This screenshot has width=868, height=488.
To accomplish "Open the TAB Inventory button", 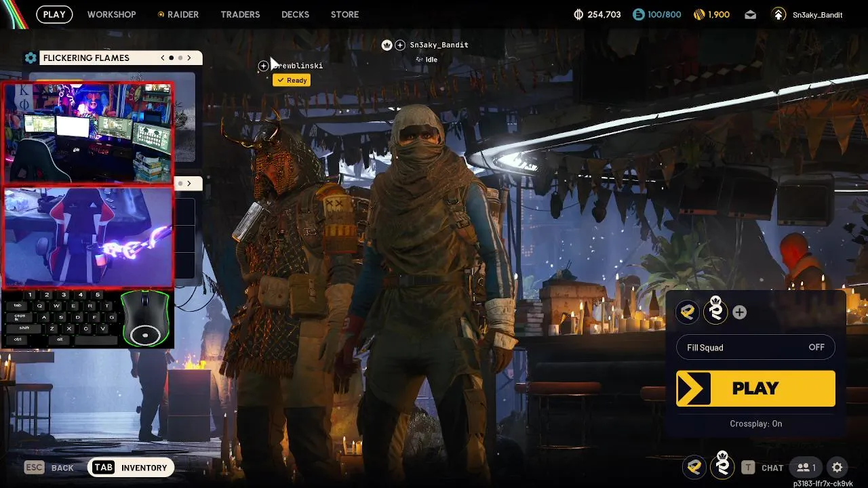I will [131, 468].
